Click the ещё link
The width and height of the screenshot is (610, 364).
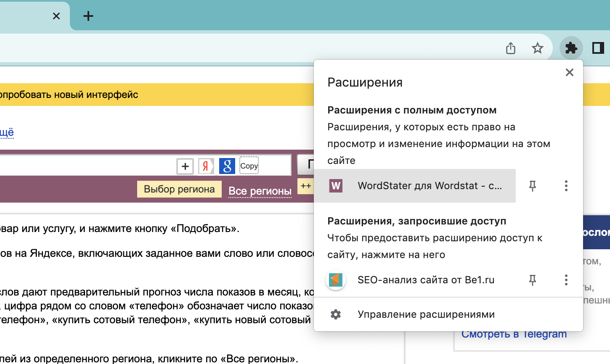click(7, 132)
